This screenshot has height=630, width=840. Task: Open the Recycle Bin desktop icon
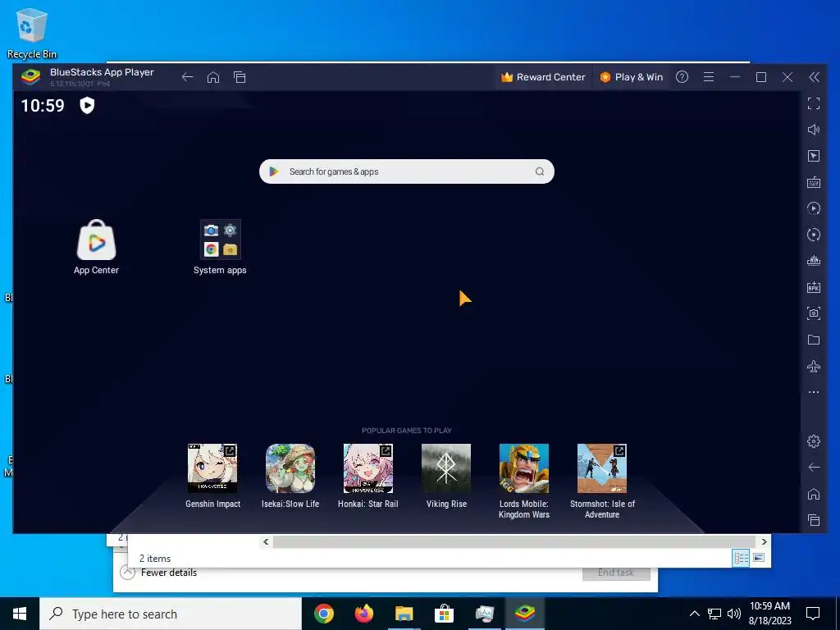32,33
